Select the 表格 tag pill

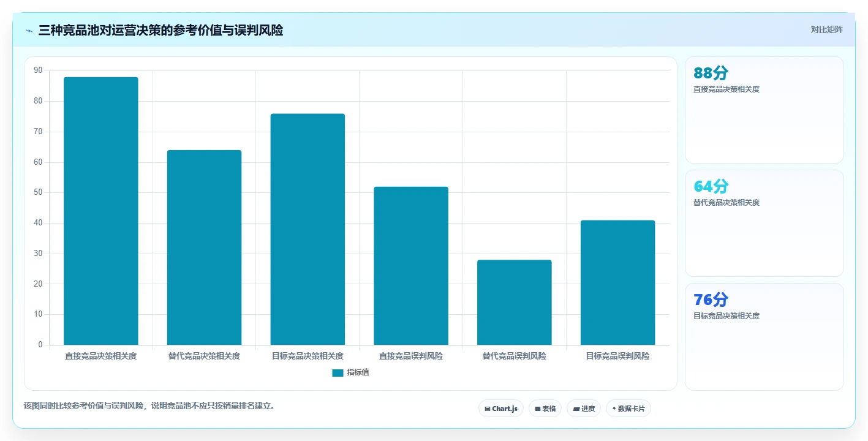click(545, 409)
